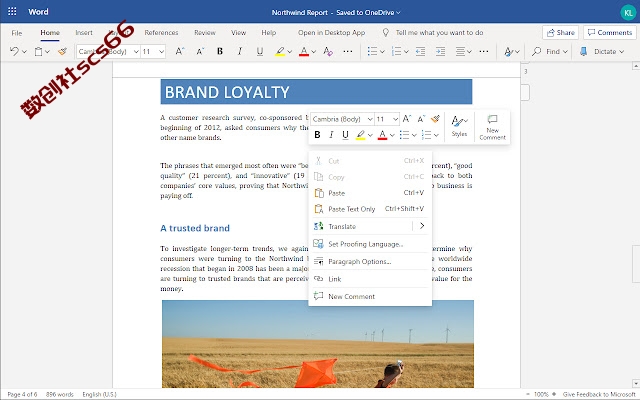Switch to the View tab
The height and width of the screenshot is (400, 640).
(x=238, y=33)
